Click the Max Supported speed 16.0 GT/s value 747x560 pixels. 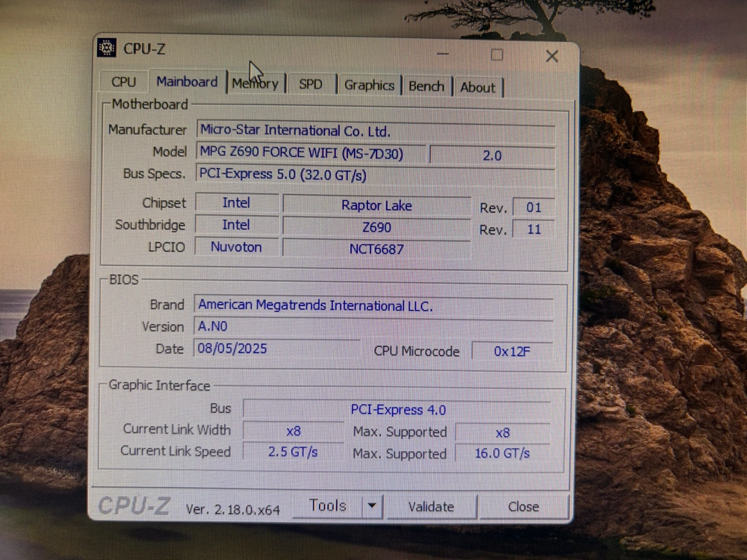tap(502, 453)
